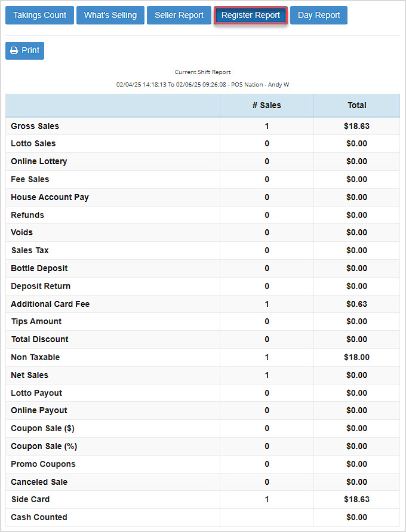
Task: Click the Print button
Action: [x=24, y=50]
